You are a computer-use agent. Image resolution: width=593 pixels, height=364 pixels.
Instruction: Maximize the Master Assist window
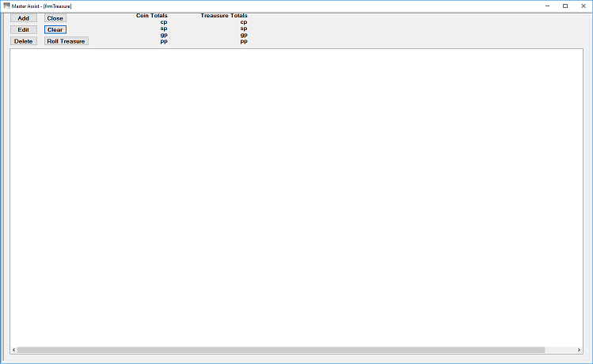point(565,6)
